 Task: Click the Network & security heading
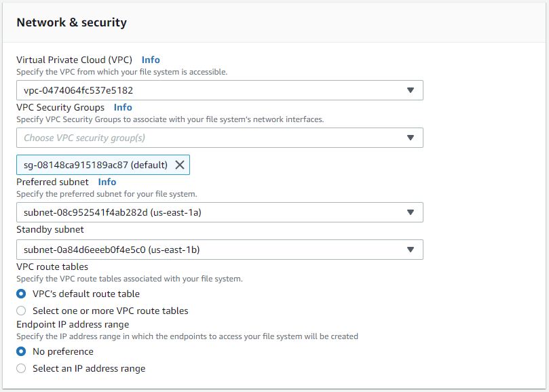point(71,22)
